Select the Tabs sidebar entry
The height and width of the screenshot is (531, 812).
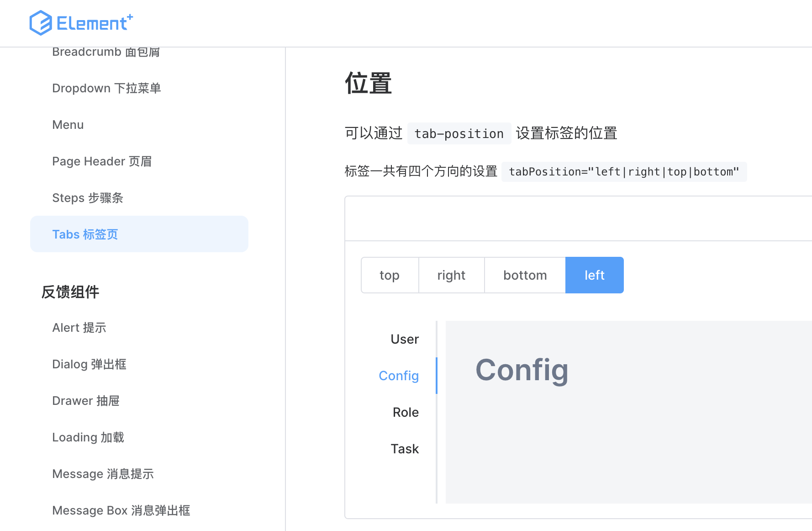(85, 234)
